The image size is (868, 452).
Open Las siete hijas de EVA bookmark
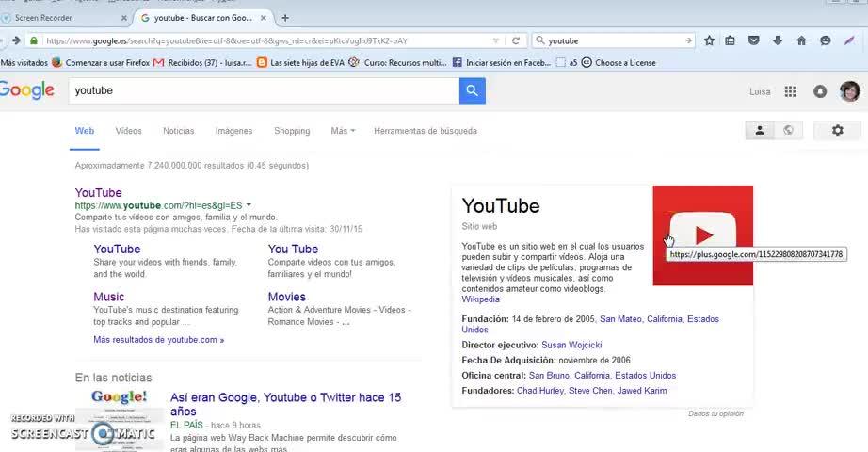click(x=300, y=62)
